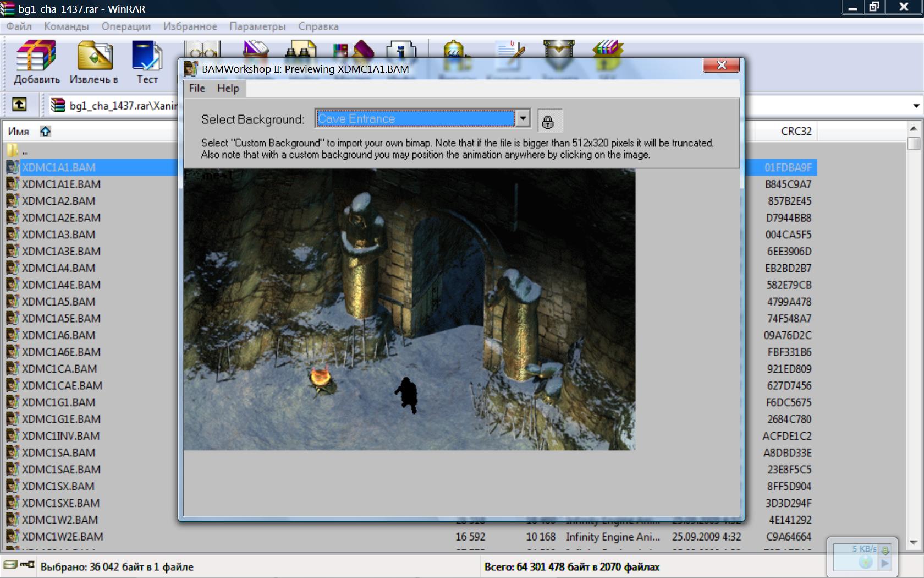Click CRC32 value B845C9A7
The image size is (924, 578).
(788, 184)
